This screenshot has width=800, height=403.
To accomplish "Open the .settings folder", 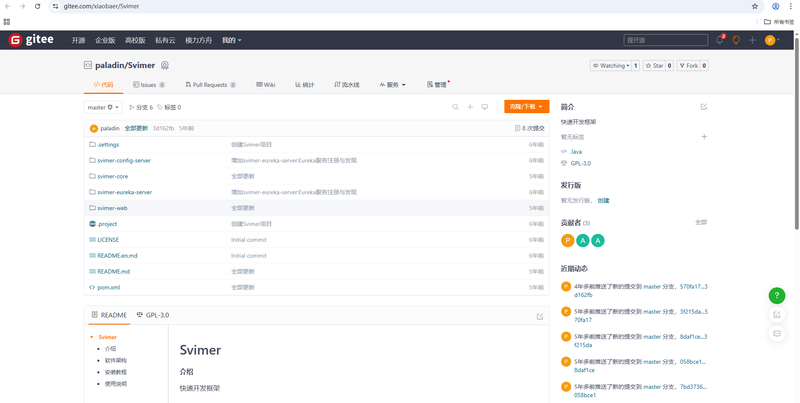I will click(x=108, y=145).
